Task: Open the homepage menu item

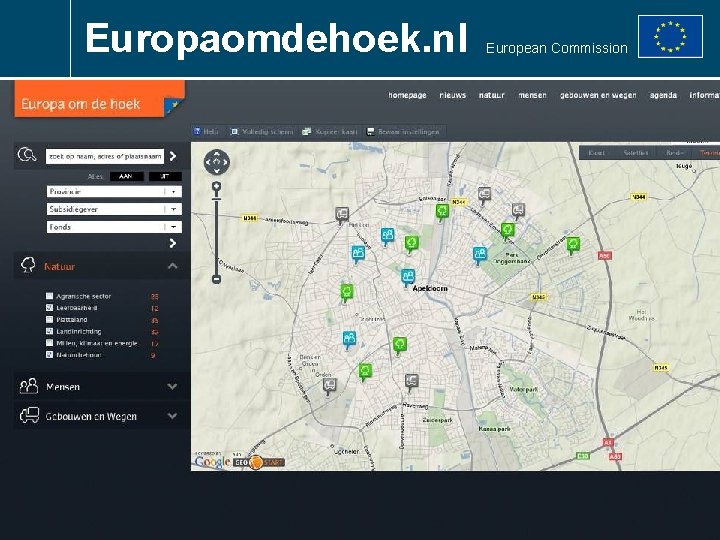Action: coord(407,95)
